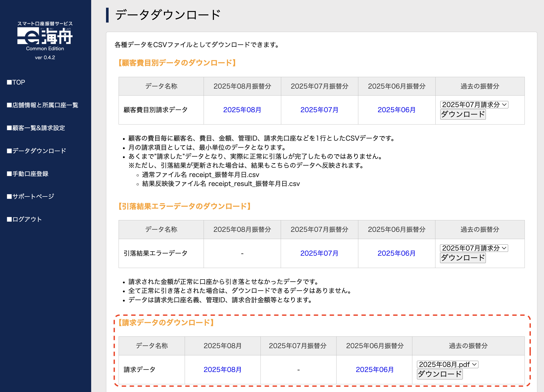Click 2025年06月 link for 引落結果エラーデータ

(396, 253)
